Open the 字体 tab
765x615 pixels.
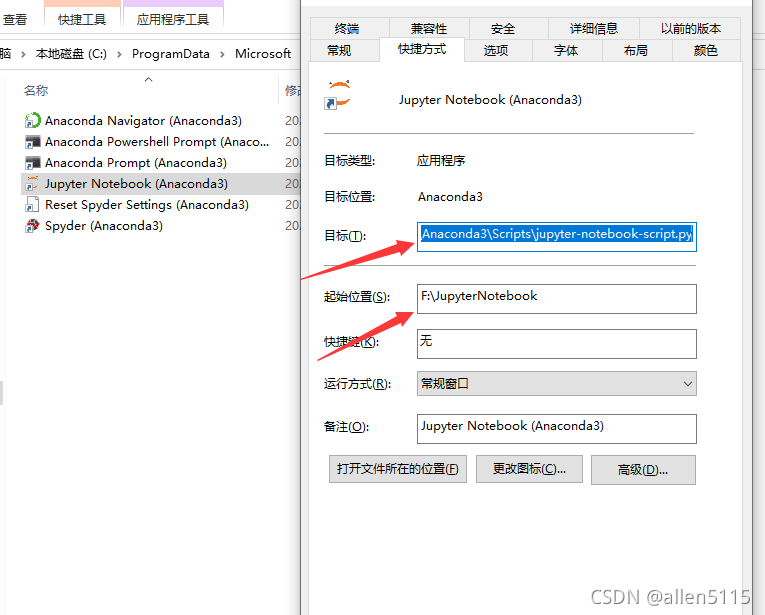[566, 50]
